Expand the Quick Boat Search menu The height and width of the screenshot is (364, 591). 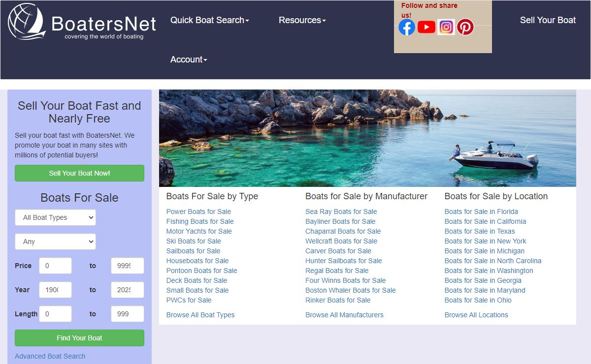210,20
